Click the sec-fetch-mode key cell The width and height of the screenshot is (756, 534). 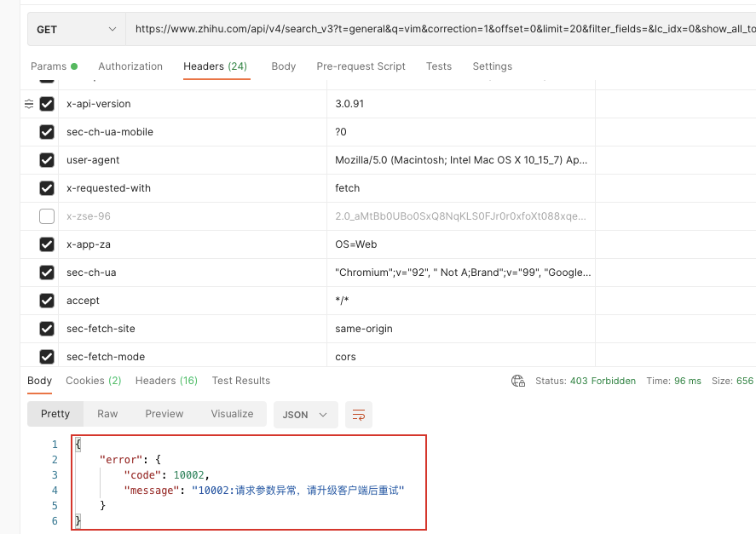coord(193,356)
